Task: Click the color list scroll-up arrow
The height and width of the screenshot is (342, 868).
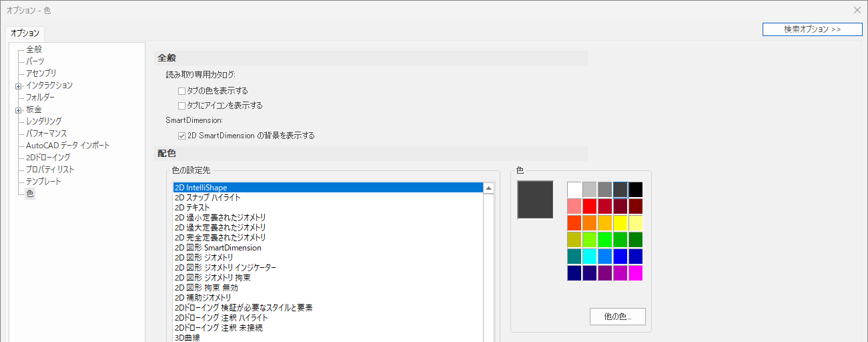Action: [x=489, y=188]
